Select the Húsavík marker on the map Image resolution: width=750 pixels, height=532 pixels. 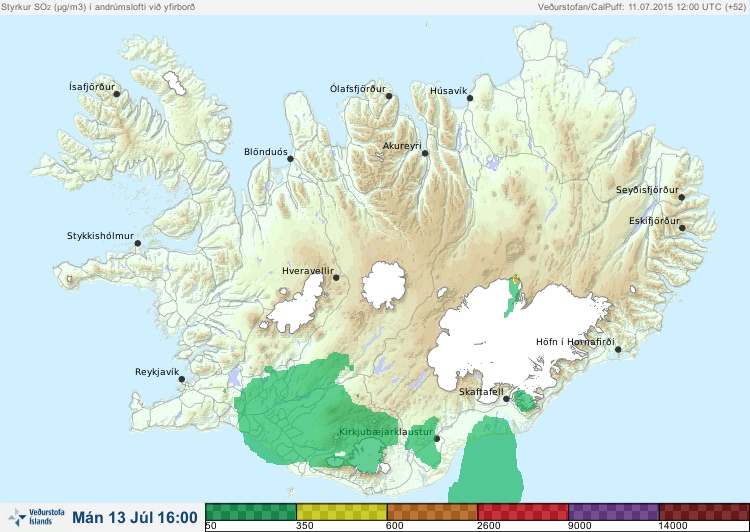coord(470,98)
